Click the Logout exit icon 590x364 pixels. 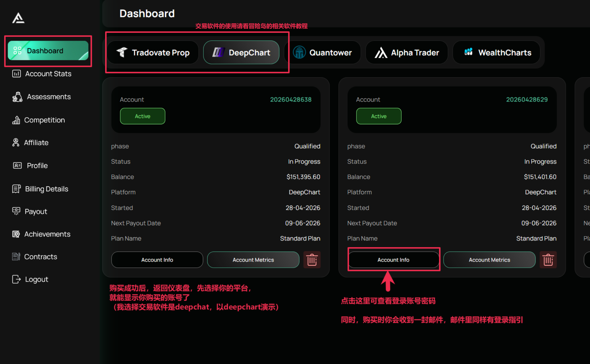coord(17,279)
